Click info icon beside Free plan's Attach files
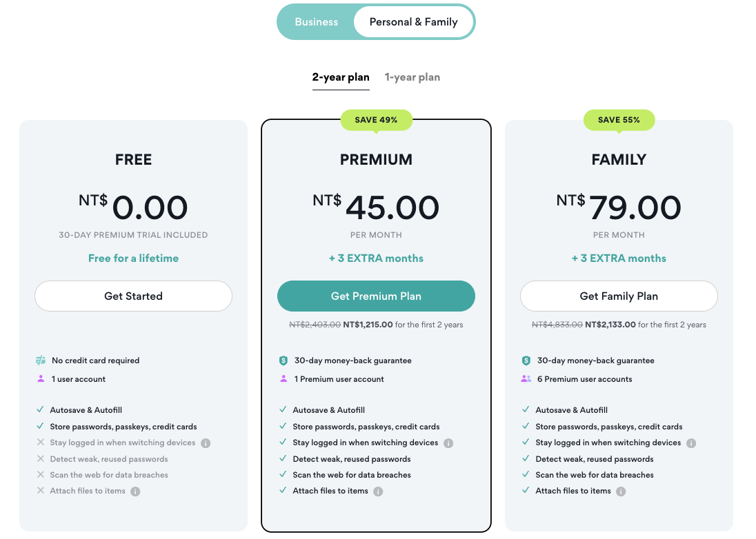 (135, 491)
